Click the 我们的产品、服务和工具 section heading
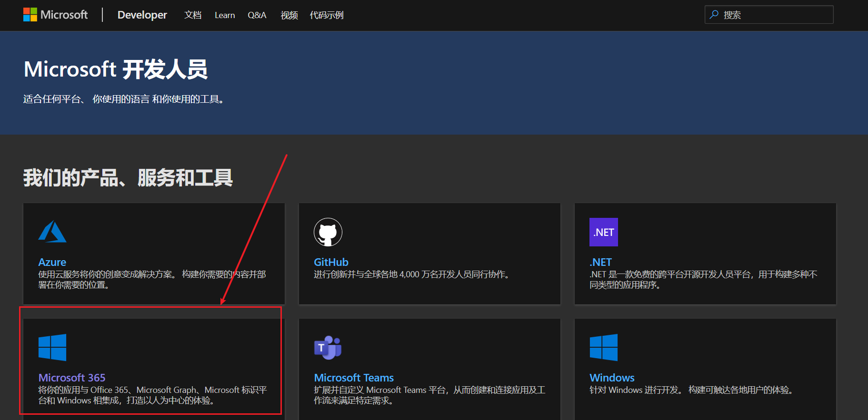Image resolution: width=868 pixels, height=420 pixels. [x=128, y=178]
